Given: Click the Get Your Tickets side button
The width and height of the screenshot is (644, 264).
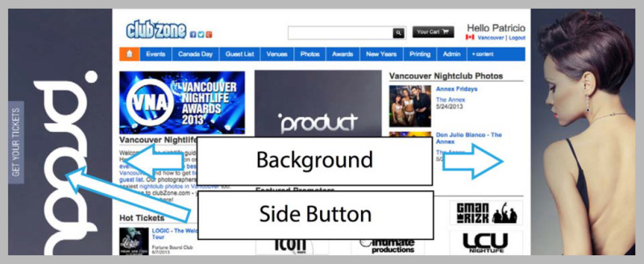Looking at the screenshot, I should pos(16,142).
